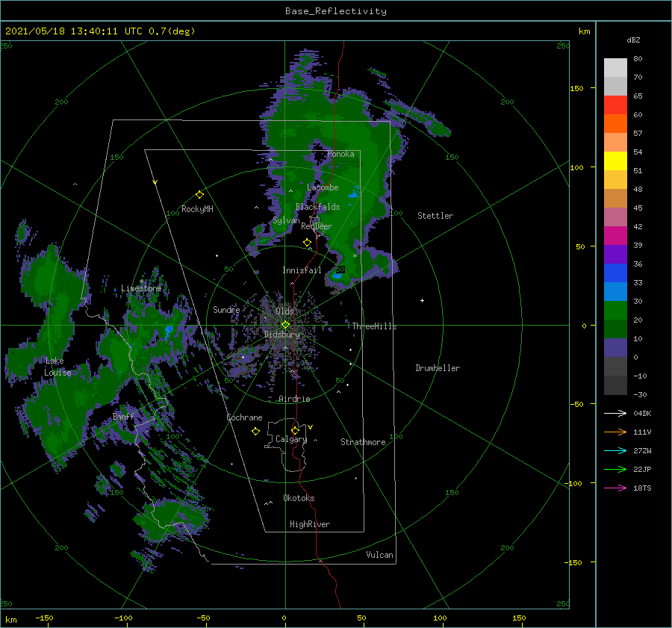This screenshot has width=672, height=628.
Task: Click the Lacombe town label
Action: [x=323, y=187]
